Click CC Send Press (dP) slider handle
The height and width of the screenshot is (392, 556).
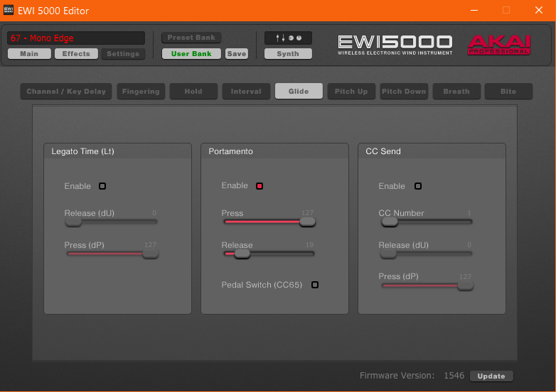[465, 285]
